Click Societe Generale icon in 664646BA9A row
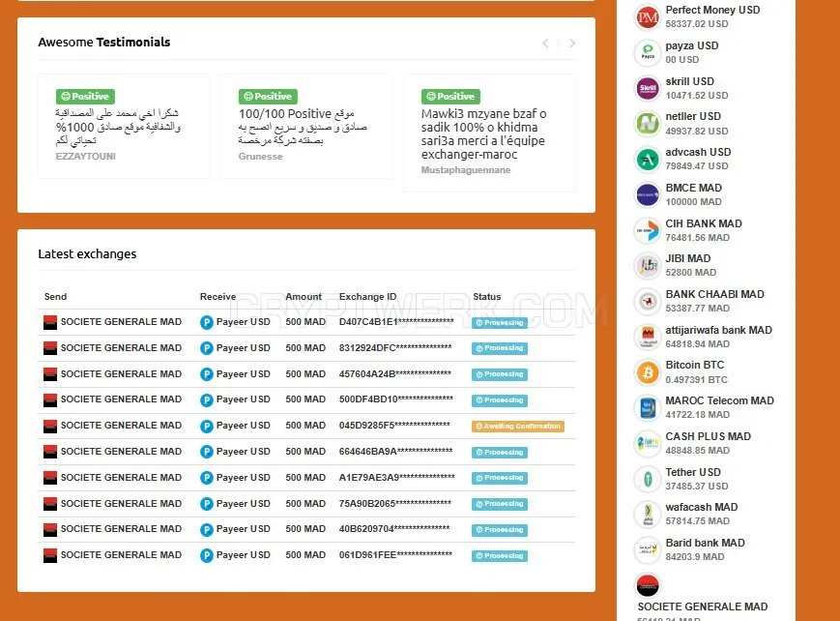This screenshot has width=840, height=621. (x=50, y=452)
